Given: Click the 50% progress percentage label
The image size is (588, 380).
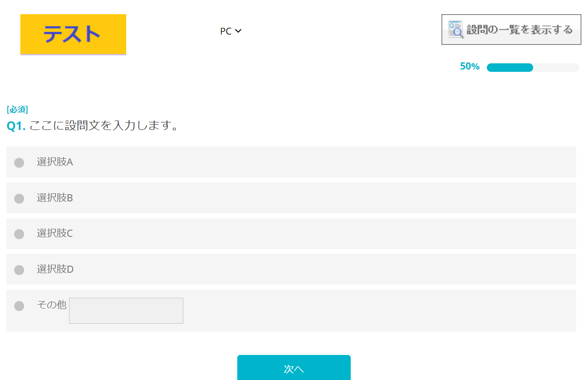Looking at the screenshot, I should click(x=469, y=67).
